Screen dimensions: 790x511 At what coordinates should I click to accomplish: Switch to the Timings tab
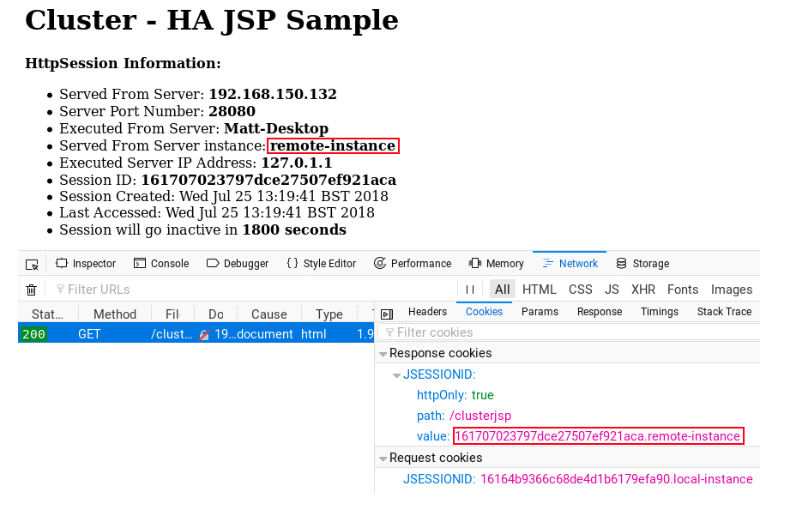click(659, 313)
